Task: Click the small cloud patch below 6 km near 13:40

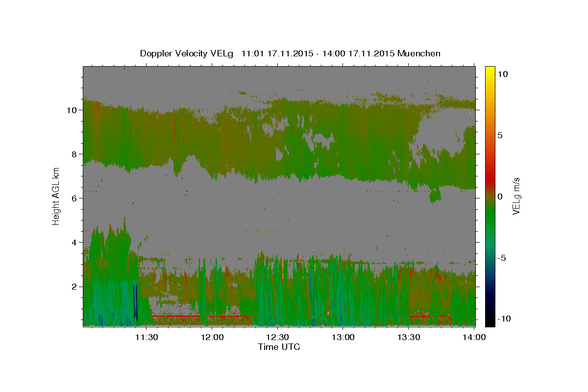Action: [435, 196]
